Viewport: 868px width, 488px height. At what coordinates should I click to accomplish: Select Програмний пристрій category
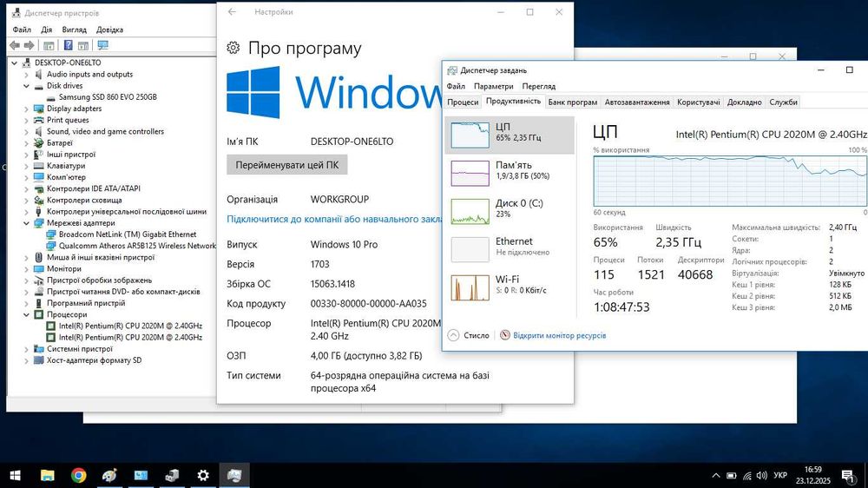[86, 303]
